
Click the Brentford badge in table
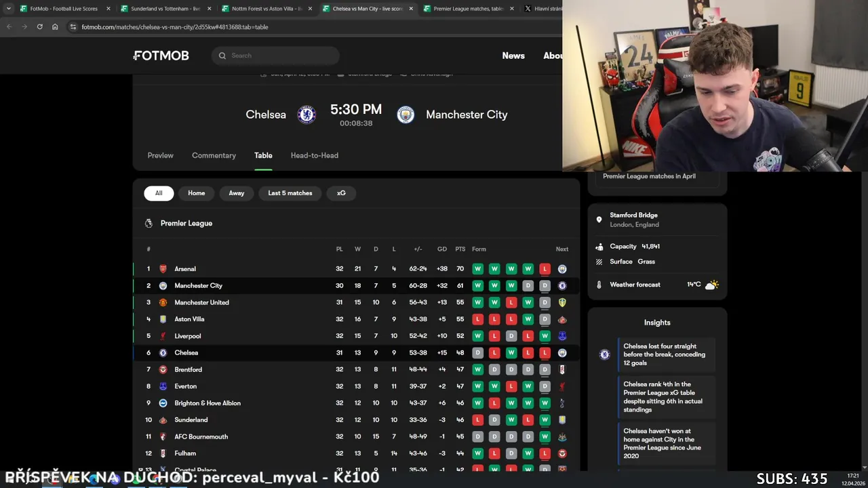coord(163,369)
